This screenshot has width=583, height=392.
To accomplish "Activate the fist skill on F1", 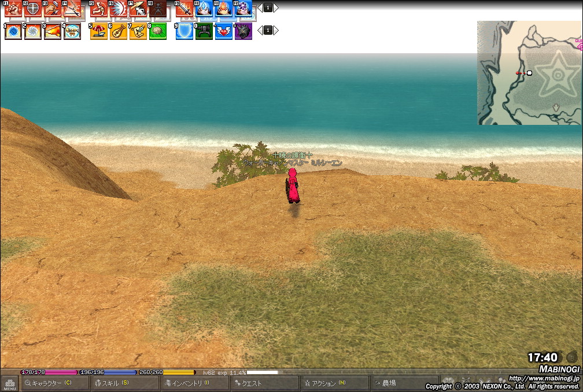I will point(13,9).
